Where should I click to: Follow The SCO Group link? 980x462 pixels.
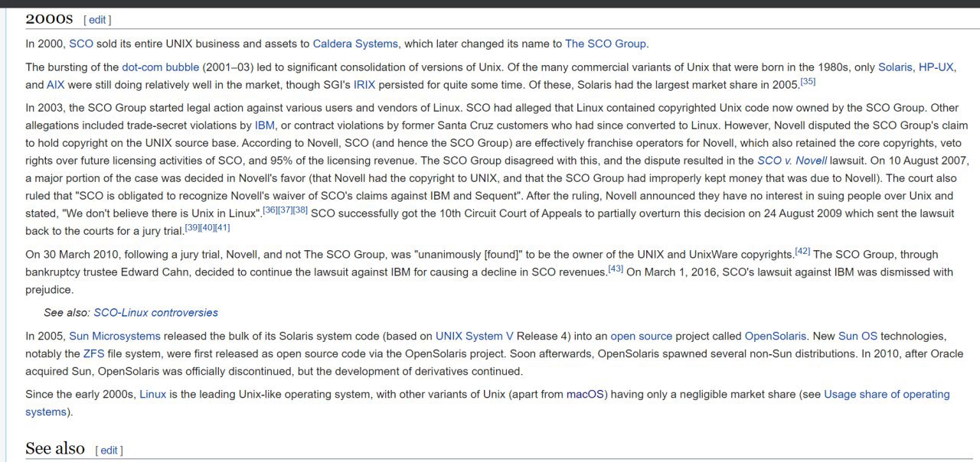pos(606,44)
